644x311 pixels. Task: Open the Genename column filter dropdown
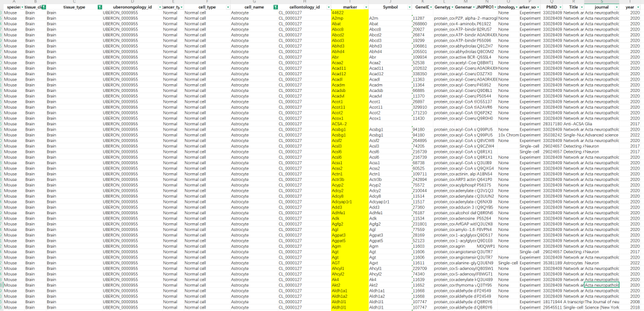coord(473,8)
